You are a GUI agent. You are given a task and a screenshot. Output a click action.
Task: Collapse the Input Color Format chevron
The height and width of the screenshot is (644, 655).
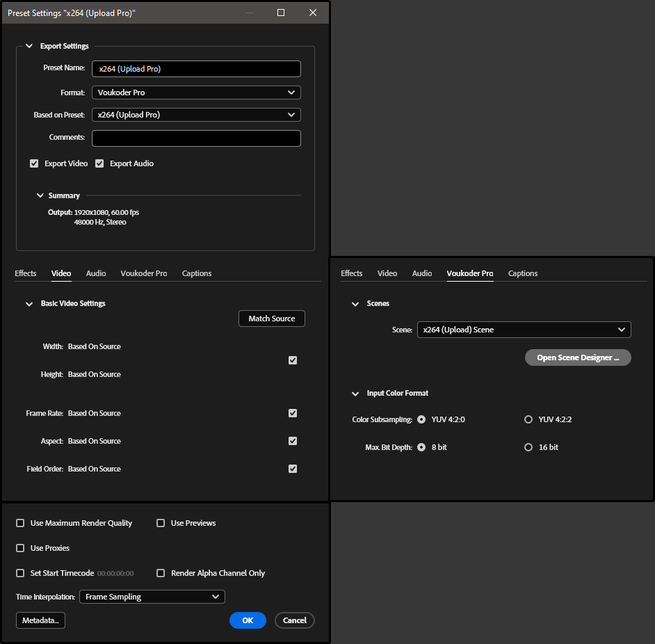[355, 394]
